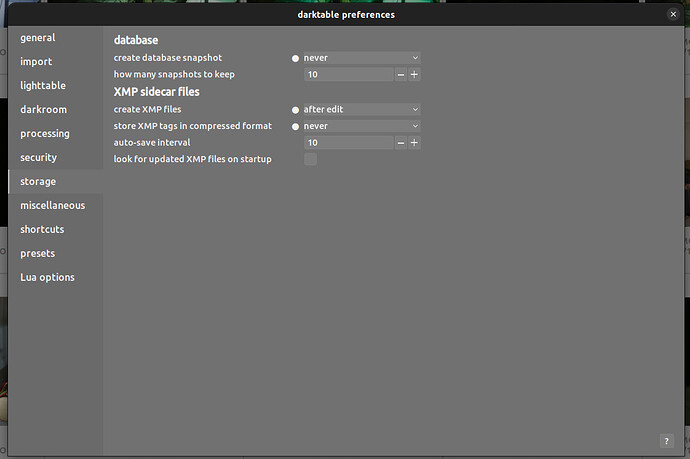This screenshot has width=690, height=459.
Task: Close the darktable preferences dialog
Action: tap(673, 14)
